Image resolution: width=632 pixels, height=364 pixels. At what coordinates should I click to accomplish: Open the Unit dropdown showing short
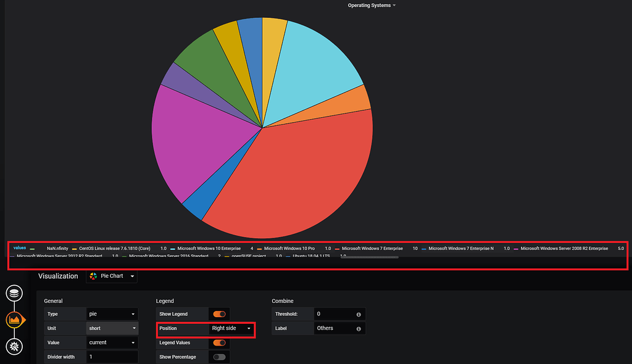[112, 328]
